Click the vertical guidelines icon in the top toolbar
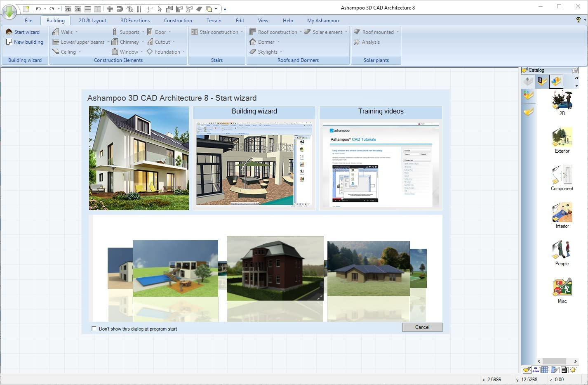The height and width of the screenshot is (385, 588). 140,9
